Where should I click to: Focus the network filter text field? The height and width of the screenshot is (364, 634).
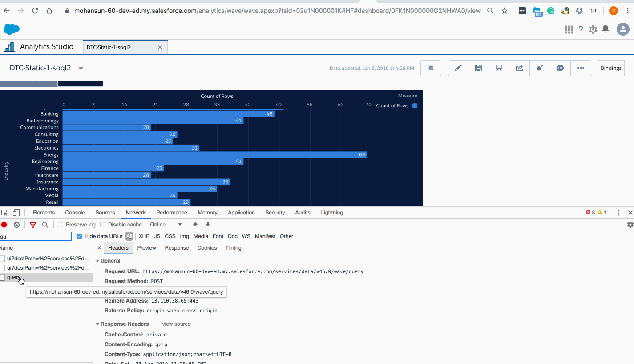(35, 236)
